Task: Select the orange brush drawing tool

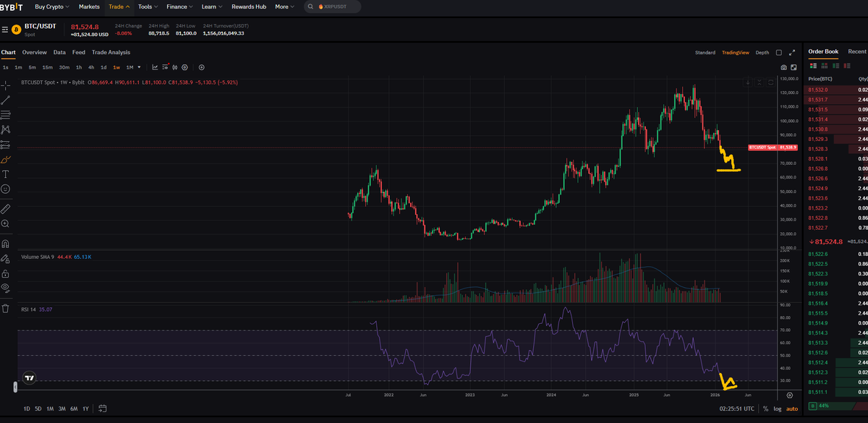Action: pyautogui.click(x=6, y=159)
